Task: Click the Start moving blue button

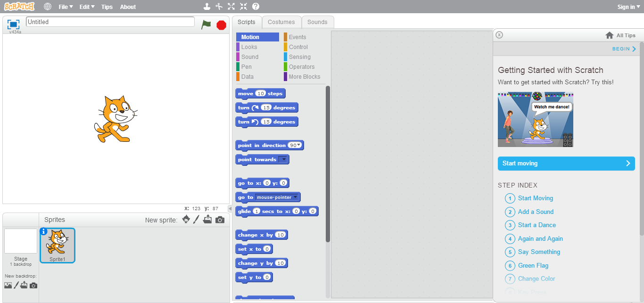Action: (566, 164)
